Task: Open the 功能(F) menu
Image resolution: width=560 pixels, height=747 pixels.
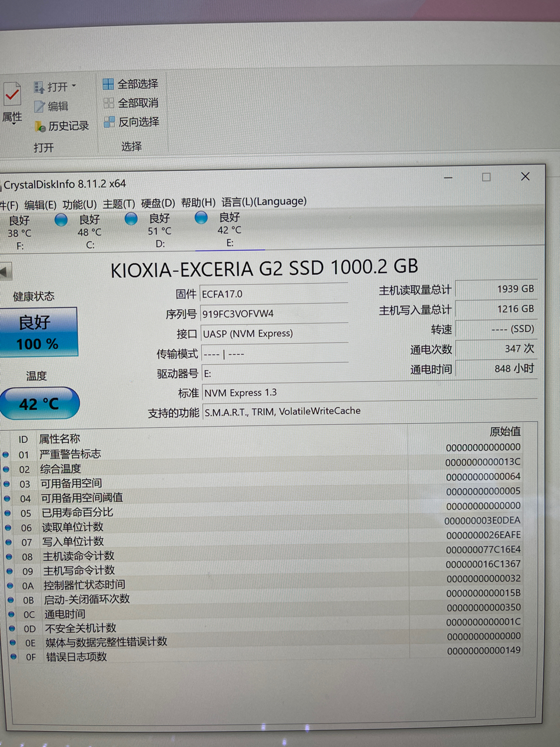Action: tap(80, 203)
